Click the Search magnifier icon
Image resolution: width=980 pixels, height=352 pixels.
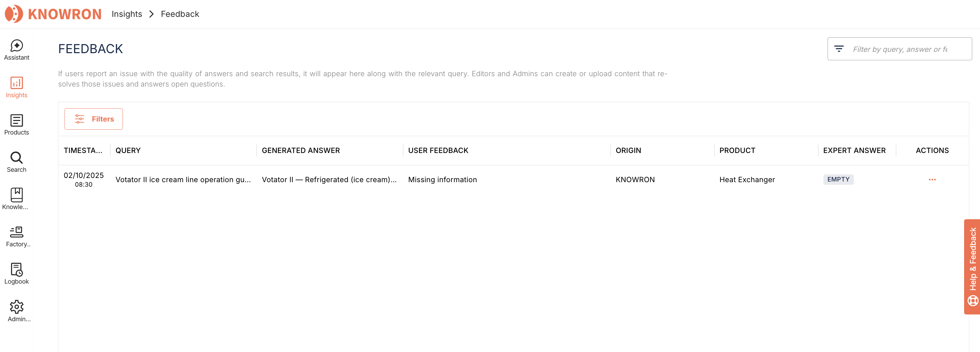16,158
